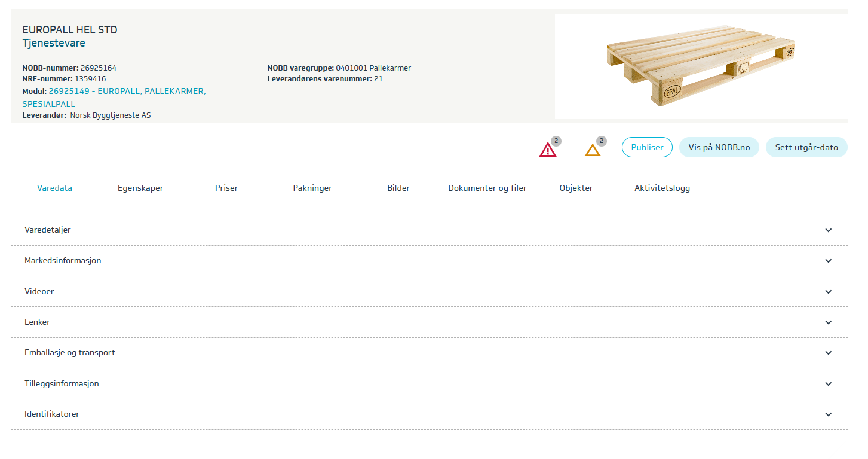Click the red error warning triangle icon
Viewport: 868px width, 459px height.
pos(548,150)
